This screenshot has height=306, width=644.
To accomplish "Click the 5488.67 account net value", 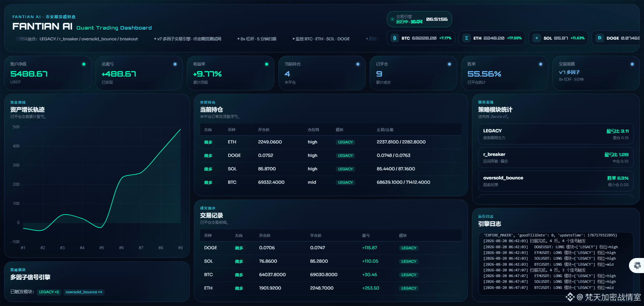I will [29, 74].
